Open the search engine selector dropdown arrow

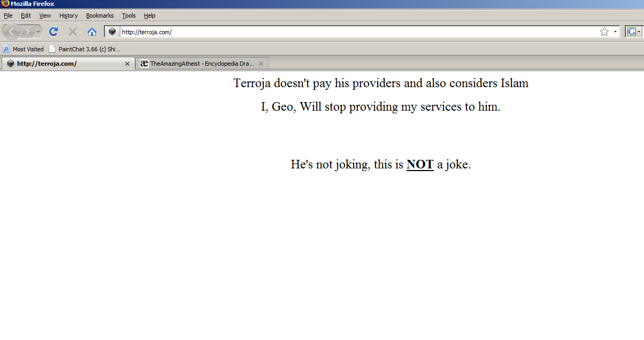(x=639, y=32)
